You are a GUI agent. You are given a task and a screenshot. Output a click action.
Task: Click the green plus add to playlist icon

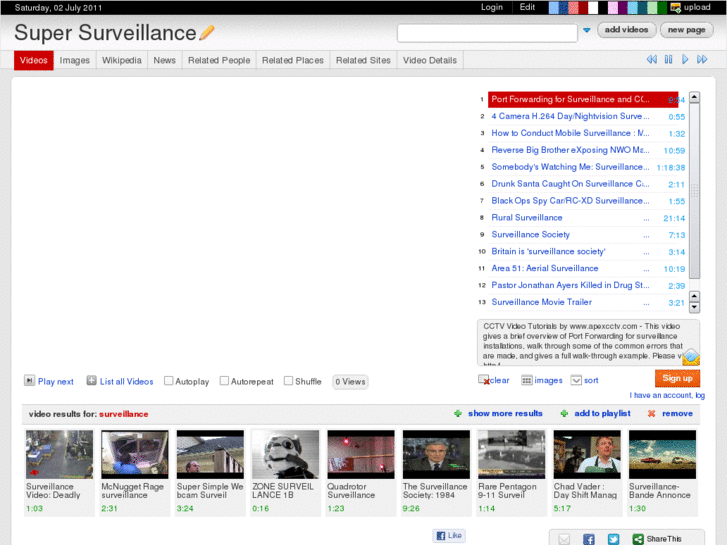click(x=564, y=413)
